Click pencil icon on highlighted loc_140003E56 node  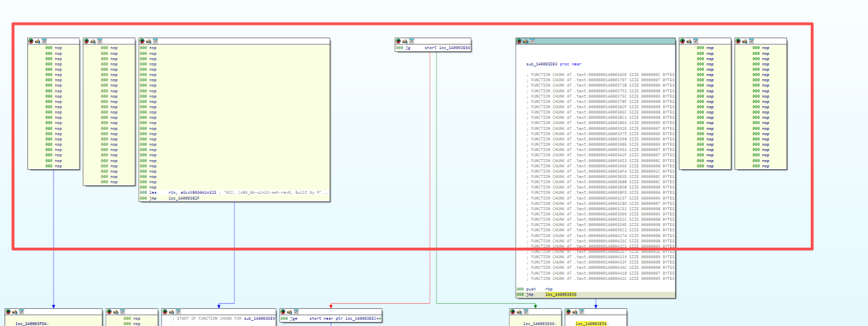[x=575, y=312]
